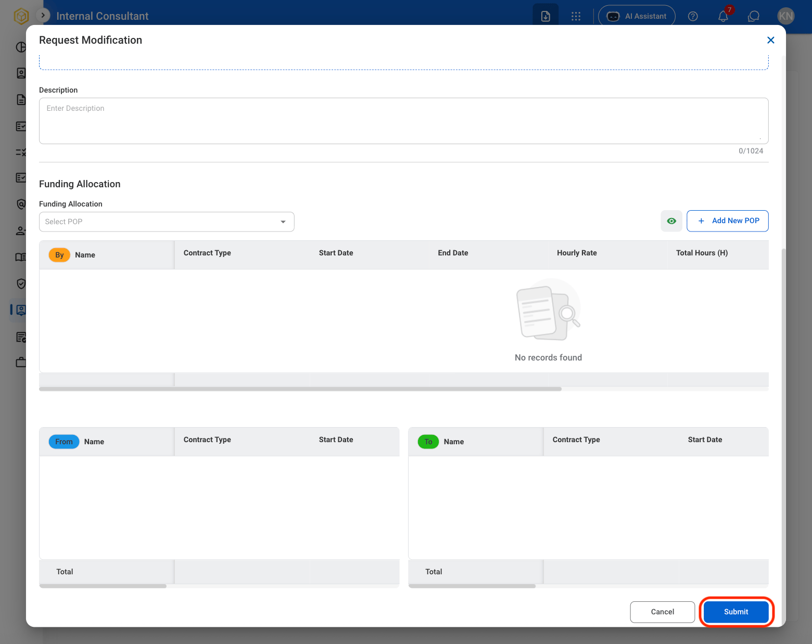The image size is (812, 644).
Task: Cancel the modification request
Action: click(662, 612)
